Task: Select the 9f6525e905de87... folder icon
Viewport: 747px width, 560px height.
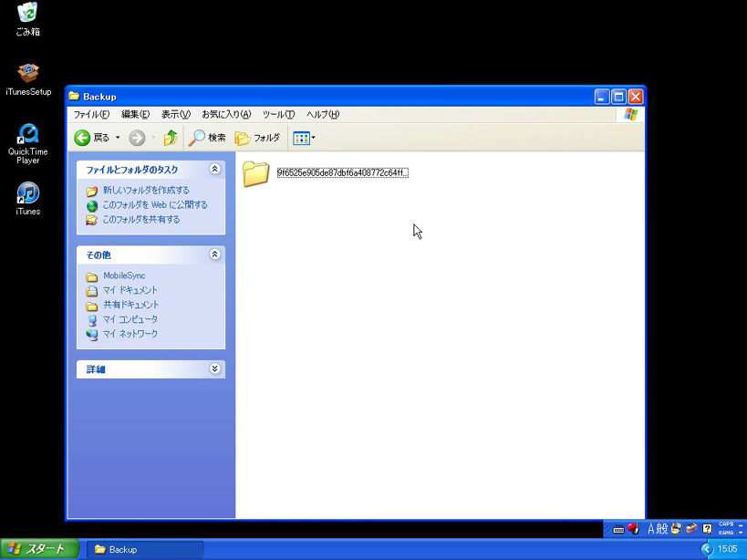Action: (255, 173)
